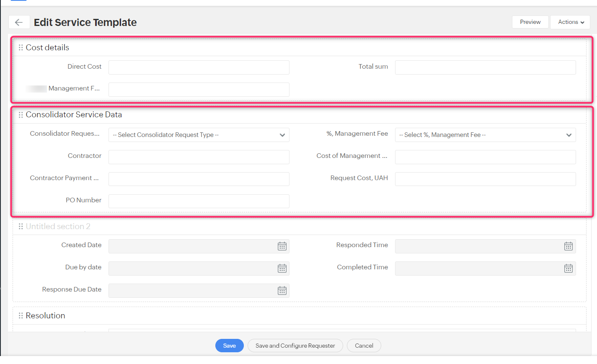Click the back arrow icon
This screenshot has width=597, height=364.
coord(19,22)
